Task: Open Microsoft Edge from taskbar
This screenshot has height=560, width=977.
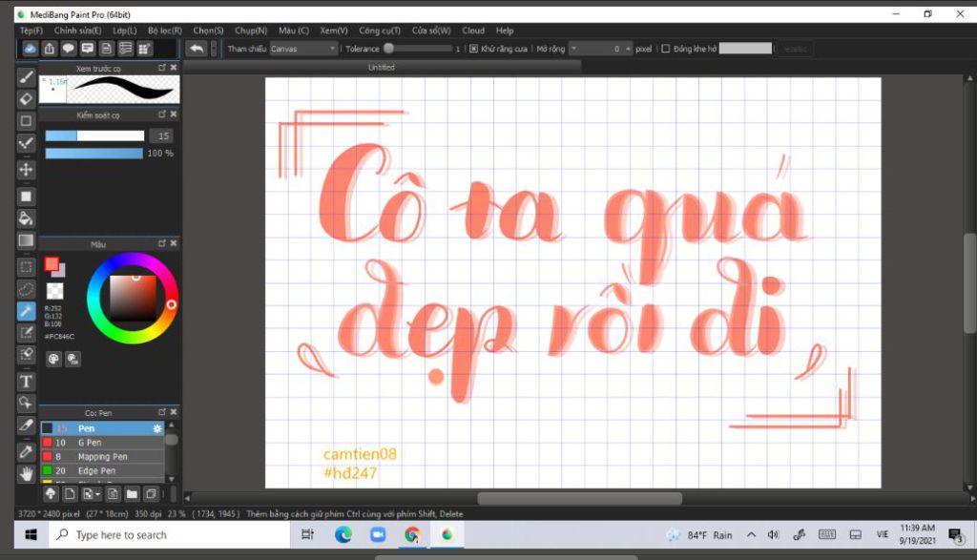Action: [x=343, y=534]
